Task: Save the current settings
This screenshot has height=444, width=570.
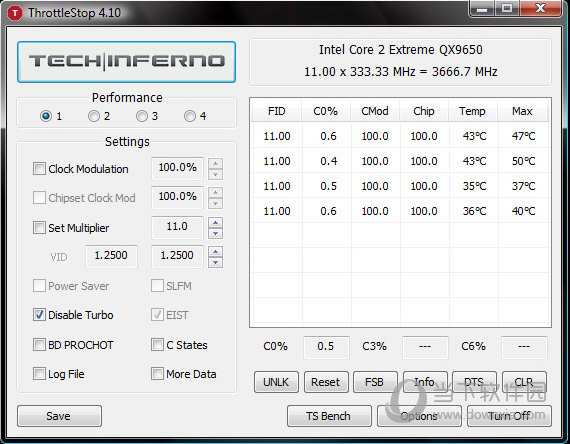Action: coord(59,416)
